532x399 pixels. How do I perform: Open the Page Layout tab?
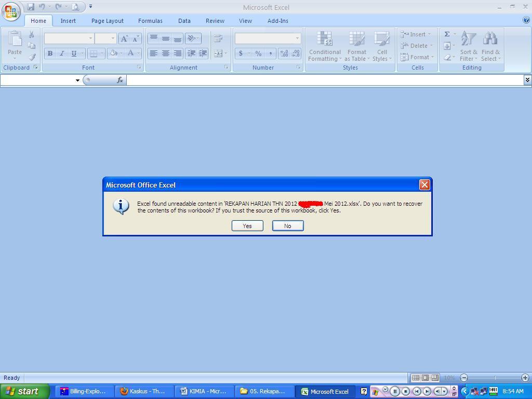point(107,21)
